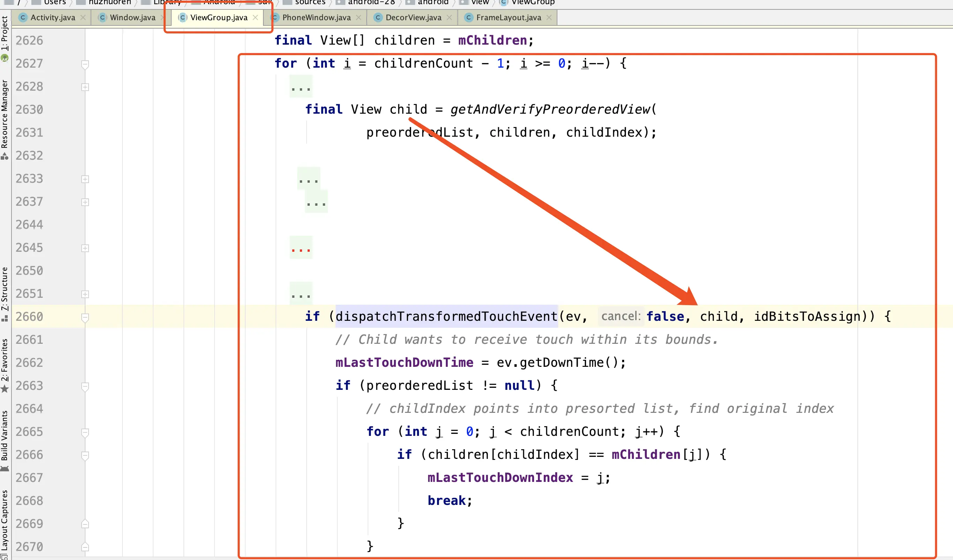This screenshot has height=560, width=953.
Task: Click the line number 2662 gutter
Action: tap(30, 363)
